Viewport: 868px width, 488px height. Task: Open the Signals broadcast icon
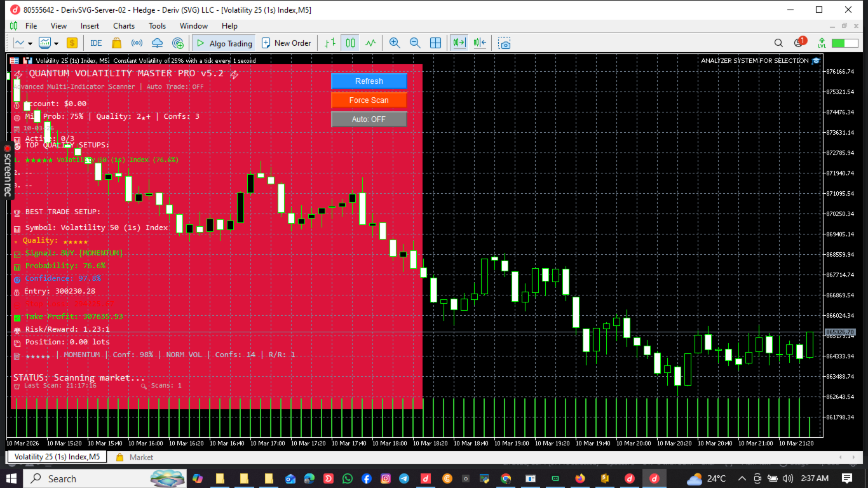tap(137, 43)
